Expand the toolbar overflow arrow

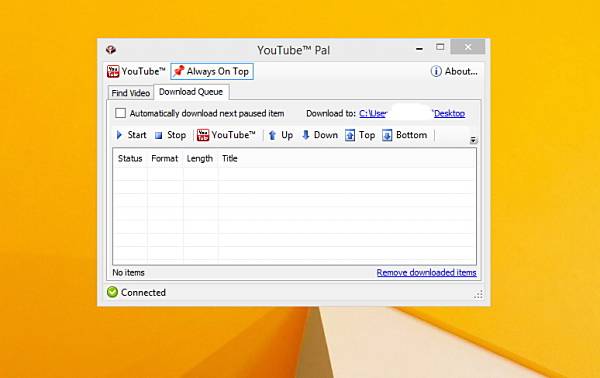pyautogui.click(x=473, y=140)
